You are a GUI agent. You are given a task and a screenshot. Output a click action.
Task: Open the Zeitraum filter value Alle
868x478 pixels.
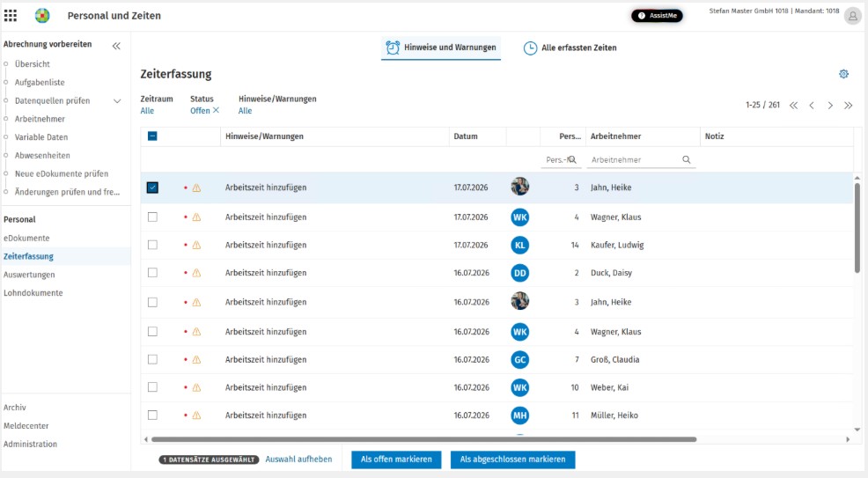[147, 111]
